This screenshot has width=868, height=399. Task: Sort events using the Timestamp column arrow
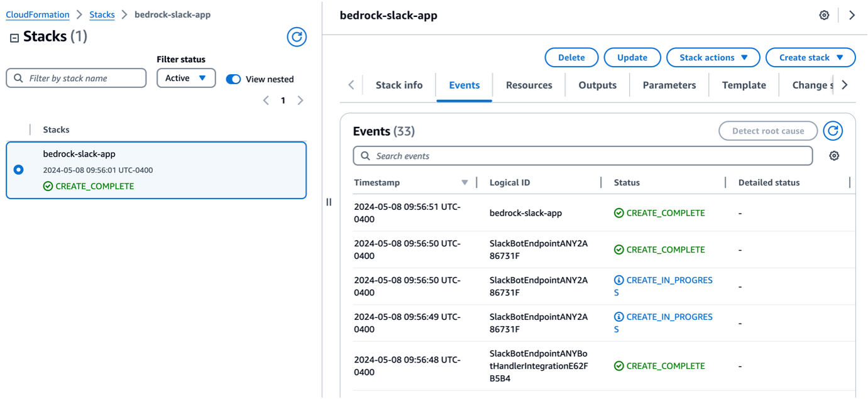coord(464,182)
